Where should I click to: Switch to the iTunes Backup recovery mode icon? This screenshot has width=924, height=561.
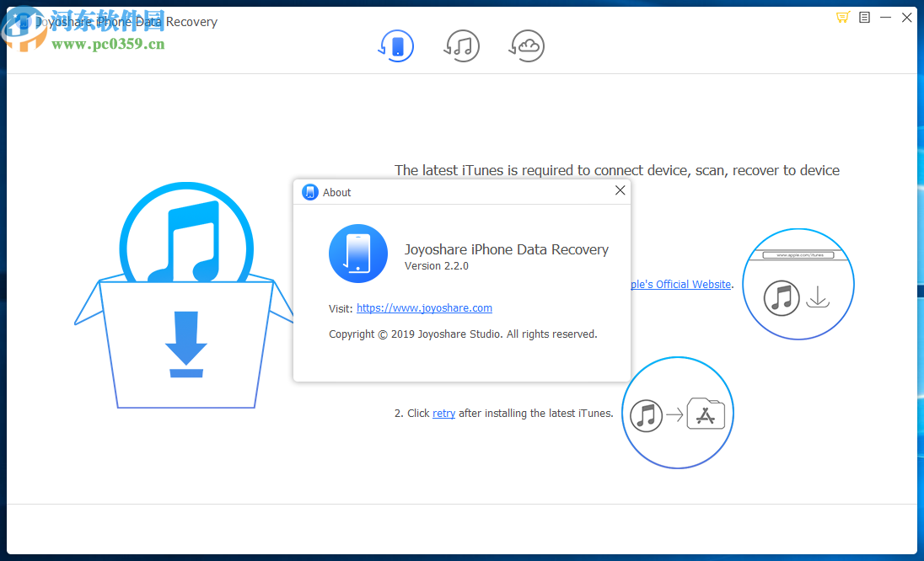click(x=461, y=45)
